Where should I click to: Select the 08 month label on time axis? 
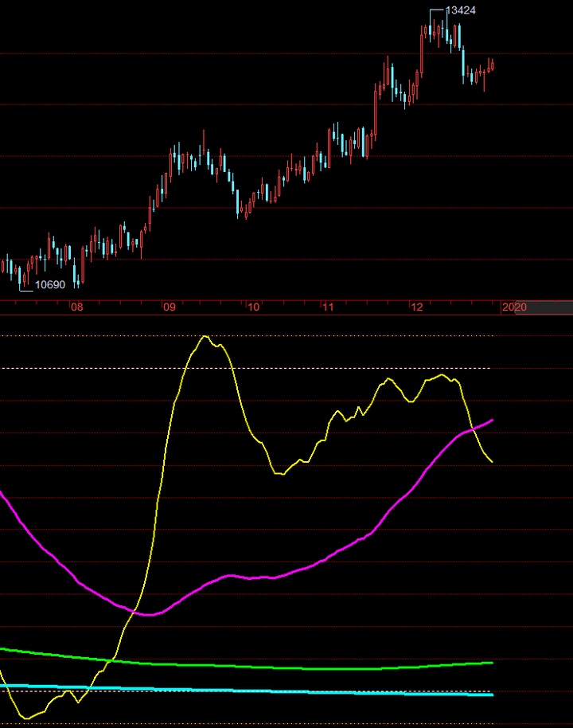[77, 307]
